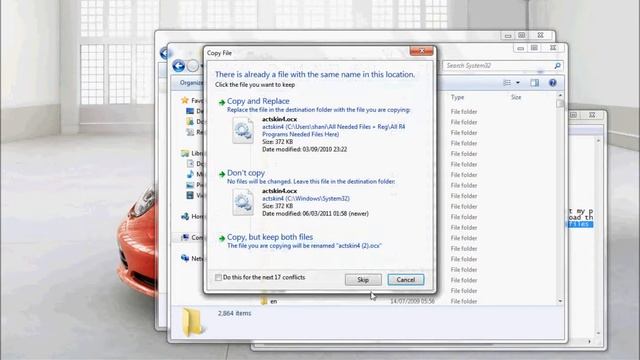
Task: Open the view options dropdown arrow
Action: tap(518, 83)
